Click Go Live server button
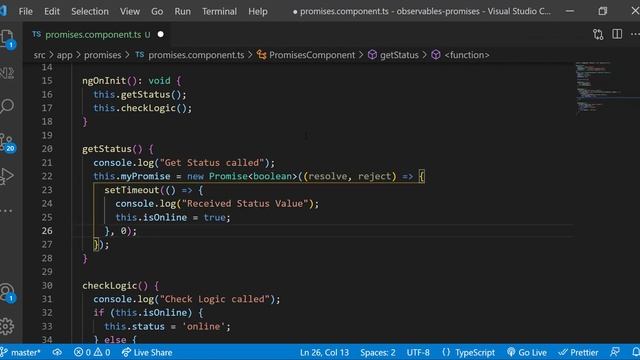 pyautogui.click(x=527, y=352)
